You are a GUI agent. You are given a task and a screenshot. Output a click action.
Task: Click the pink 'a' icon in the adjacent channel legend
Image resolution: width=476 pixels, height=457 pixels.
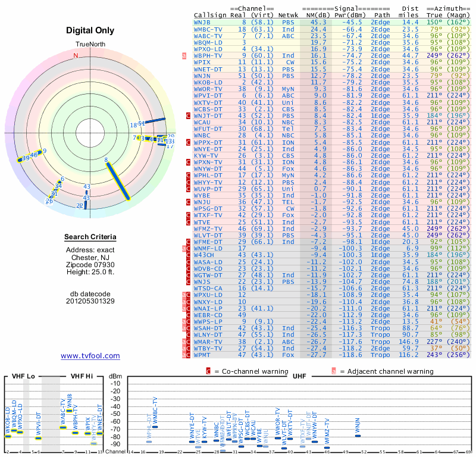click(333, 371)
